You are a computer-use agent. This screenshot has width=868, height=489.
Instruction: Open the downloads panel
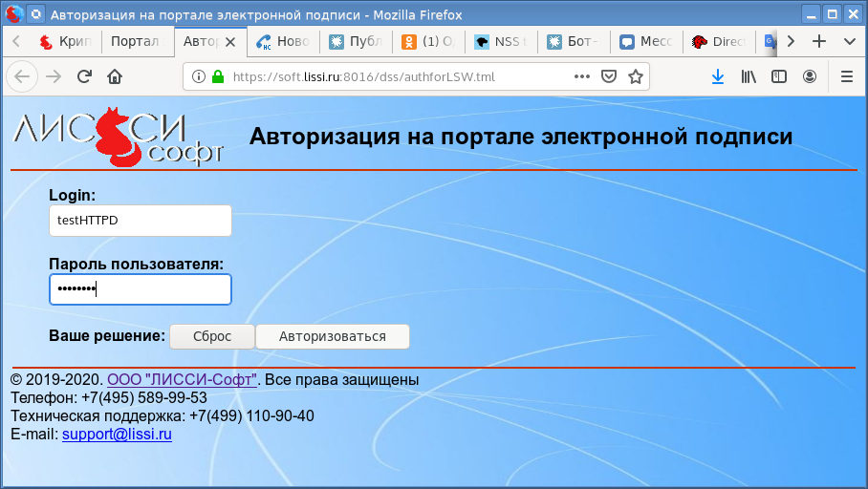[718, 77]
